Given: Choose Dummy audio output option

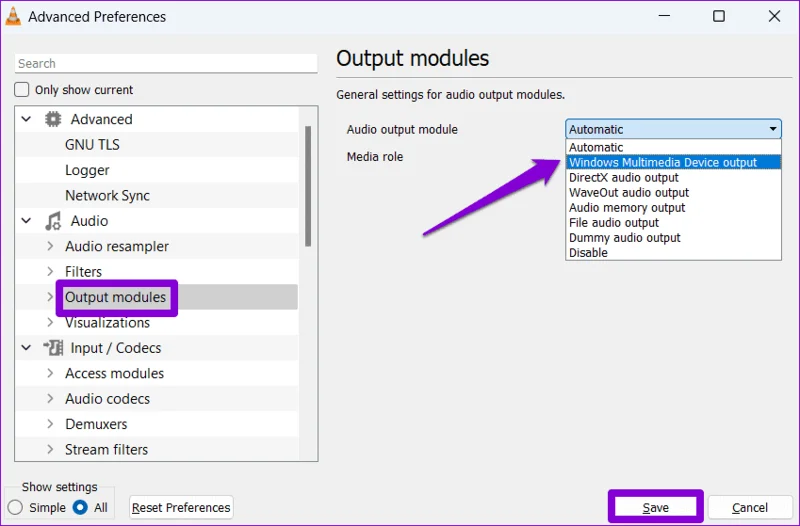Looking at the screenshot, I should coord(673,238).
